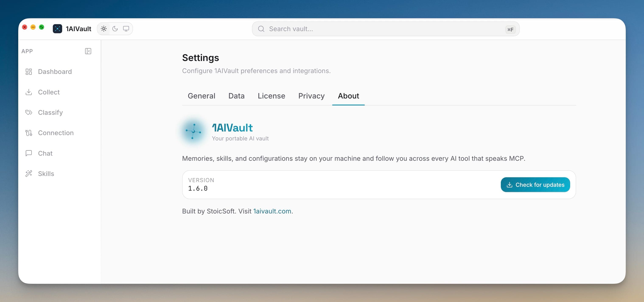Open the Skills wand section
Viewport: 644px width, 302px height.
[39, 174]
